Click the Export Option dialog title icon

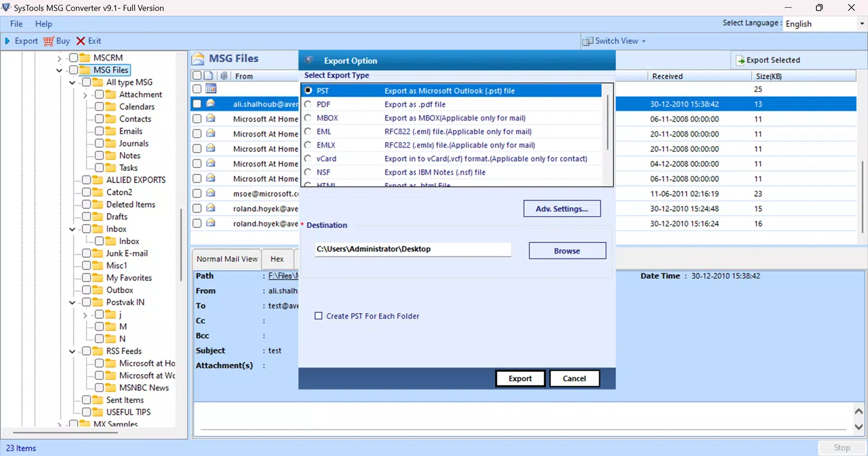click(x=309, y=61)
